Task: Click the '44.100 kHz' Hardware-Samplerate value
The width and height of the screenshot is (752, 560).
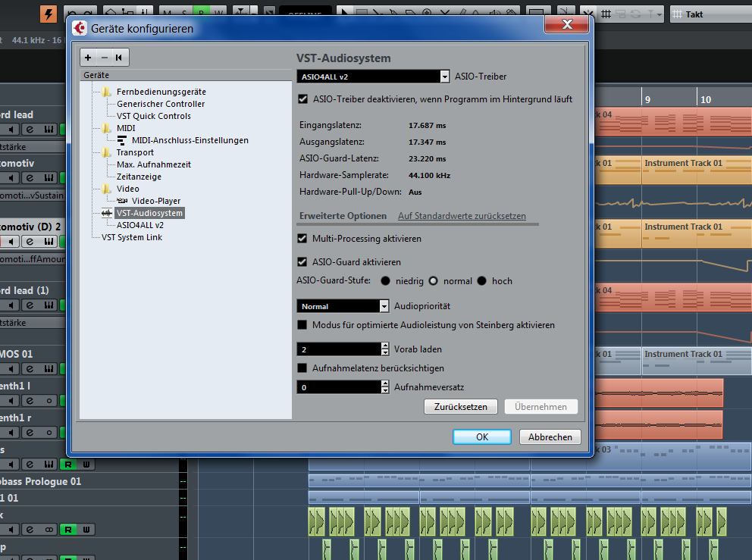Action: pyautogui.click(x=429, y=176)
